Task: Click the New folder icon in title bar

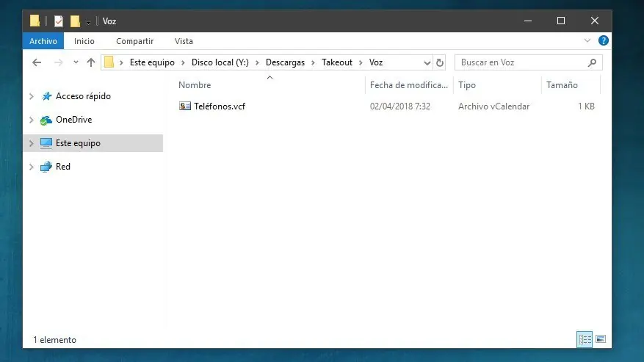Action: click(75, 21)
